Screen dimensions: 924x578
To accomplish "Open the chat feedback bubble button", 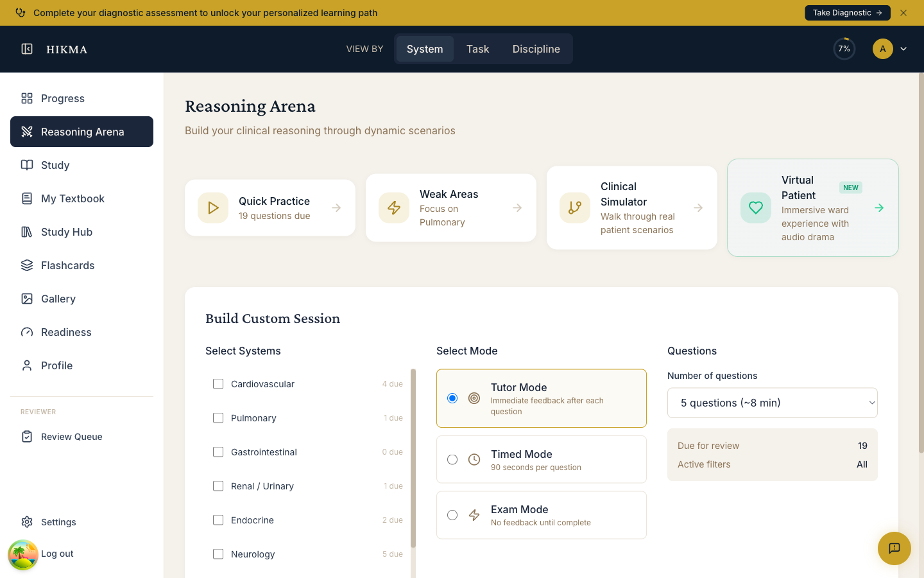I will (894, 548).
